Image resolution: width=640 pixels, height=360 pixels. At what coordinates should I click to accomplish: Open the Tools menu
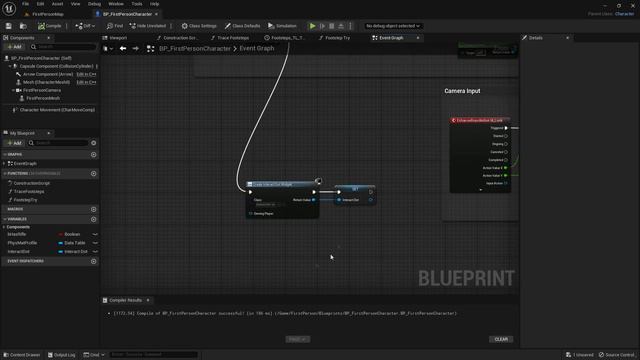coord(137,4)
